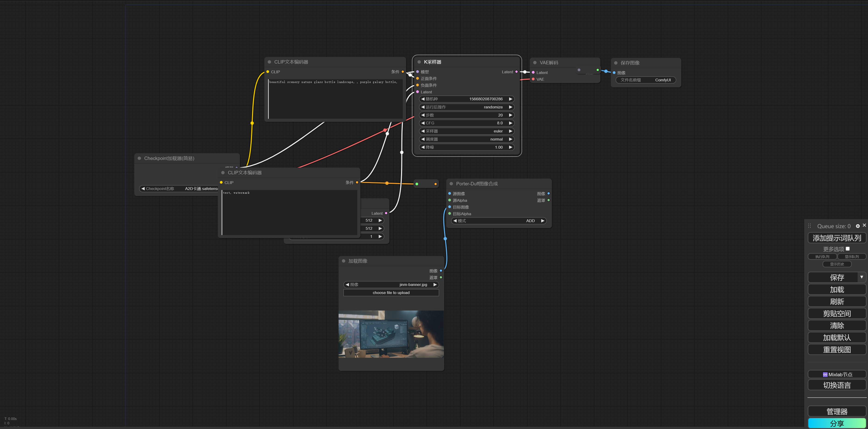Viewport: 868px width, 429px height.
Task: Click the queue panel drag handle dots
Action: 810,226
